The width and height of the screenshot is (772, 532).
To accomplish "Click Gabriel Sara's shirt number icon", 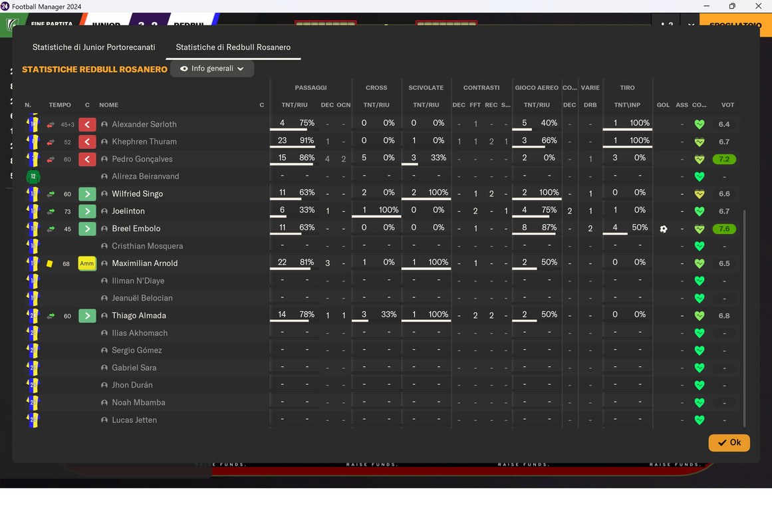I will pyautogui.click(x=33, y=368).
